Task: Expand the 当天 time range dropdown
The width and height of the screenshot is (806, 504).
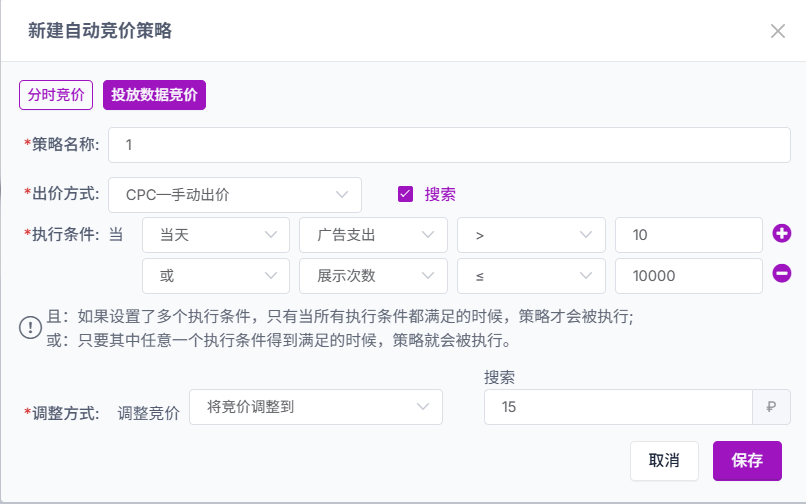Action: click(216, 235)
